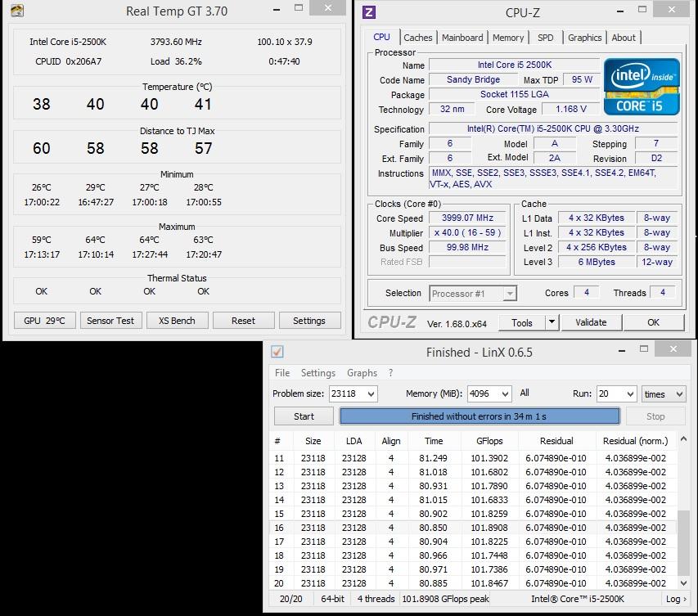Screen dimensions: 698x616
Task: Click the Sensor Test button
Action: tap(110, 321)
